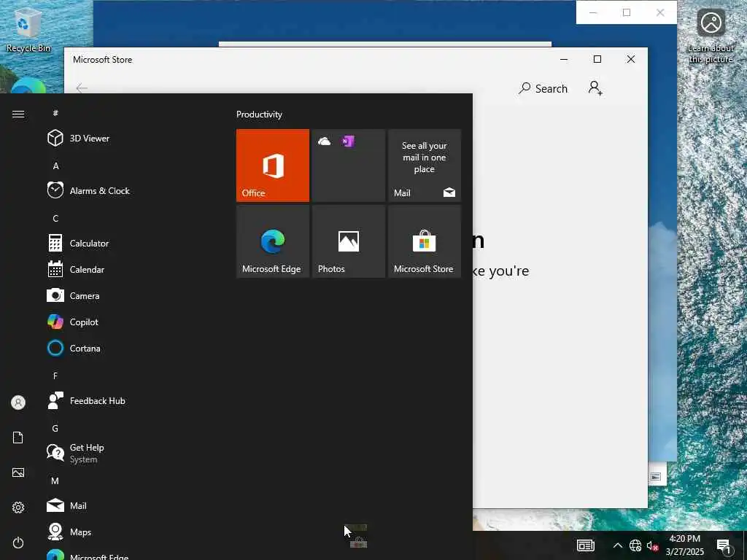Open the OneNote icon in the tile folder
This screenshot has height=560, width=747.
[348, 141]
